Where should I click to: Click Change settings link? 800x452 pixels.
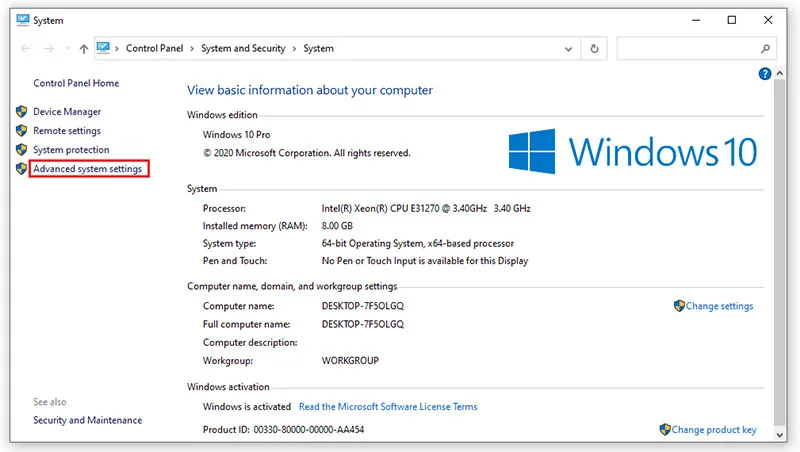click(719, 306)
